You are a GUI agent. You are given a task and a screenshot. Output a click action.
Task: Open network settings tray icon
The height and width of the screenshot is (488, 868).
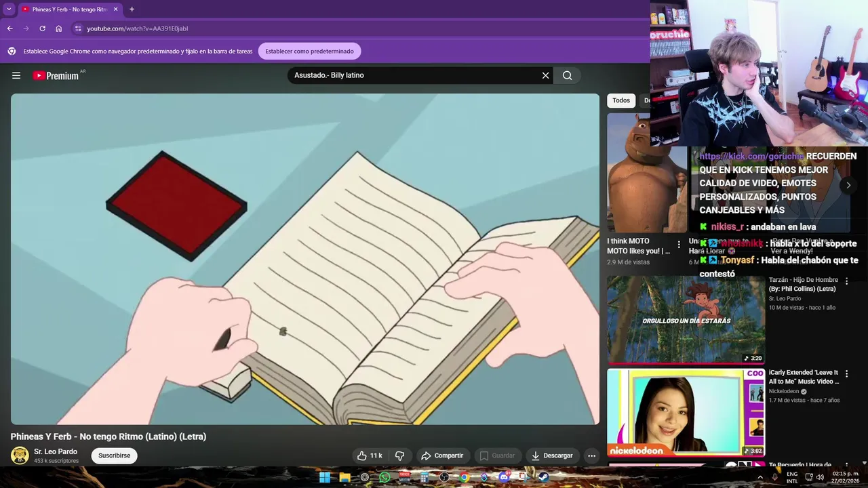click(x=808, y=477)
